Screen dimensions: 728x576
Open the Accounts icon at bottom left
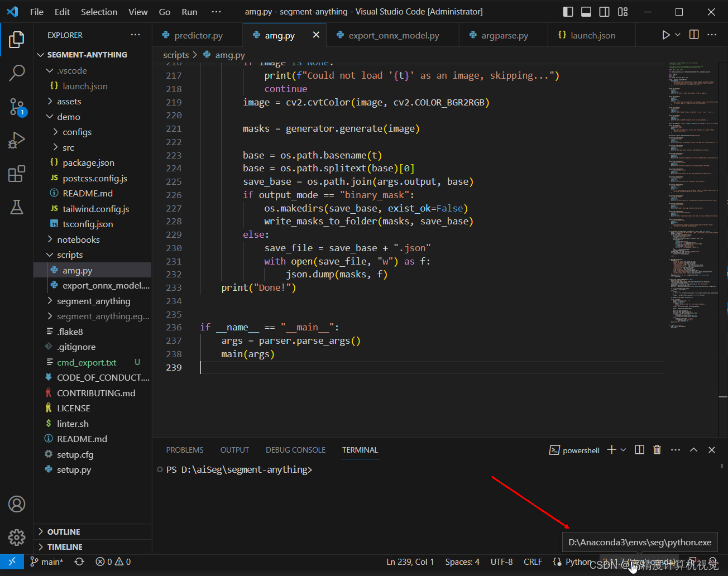pos(16,504)
